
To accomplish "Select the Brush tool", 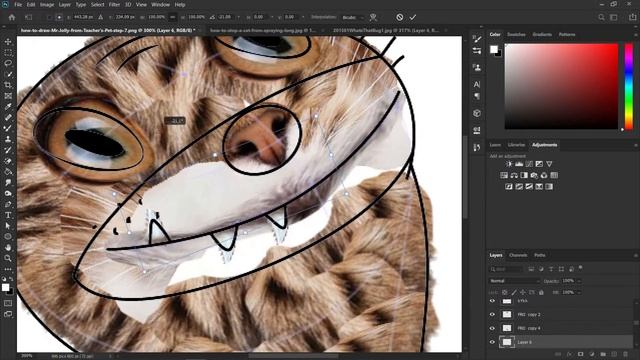I will pos(8,128).
